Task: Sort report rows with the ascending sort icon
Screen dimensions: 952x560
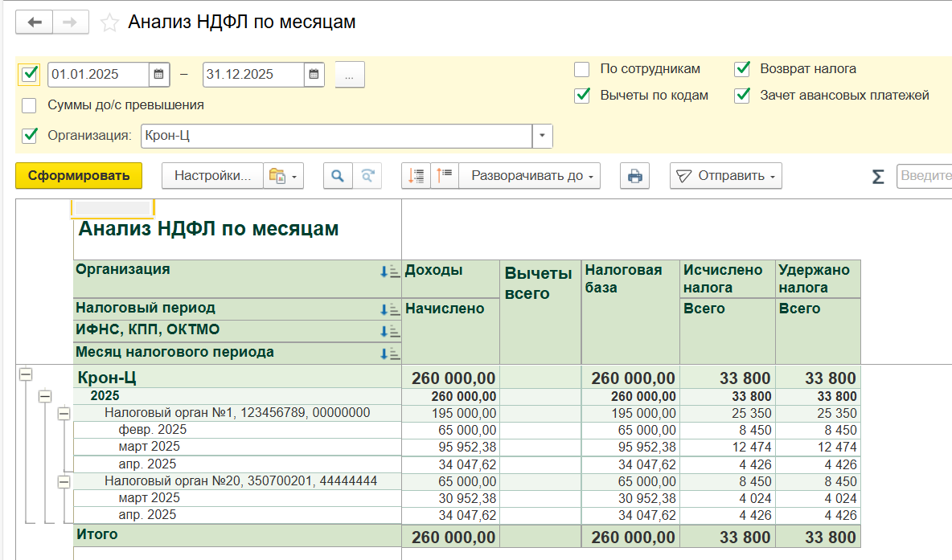Action: 445,175
